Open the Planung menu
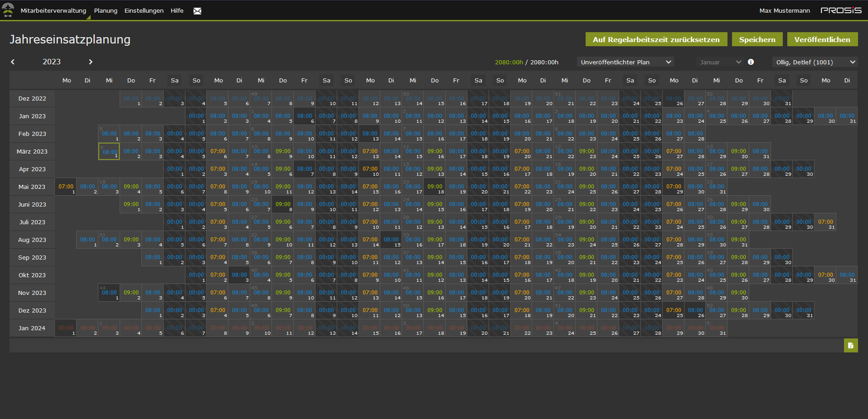 106,11
